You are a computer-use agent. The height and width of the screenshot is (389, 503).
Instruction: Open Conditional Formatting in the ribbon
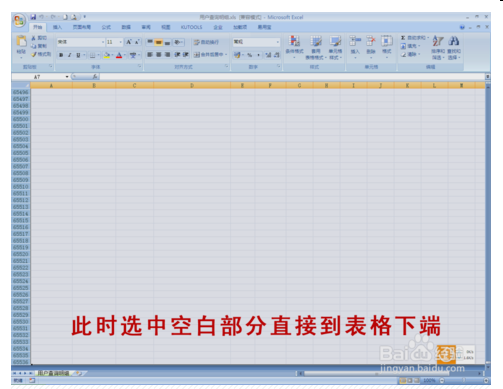click(294, 47)
